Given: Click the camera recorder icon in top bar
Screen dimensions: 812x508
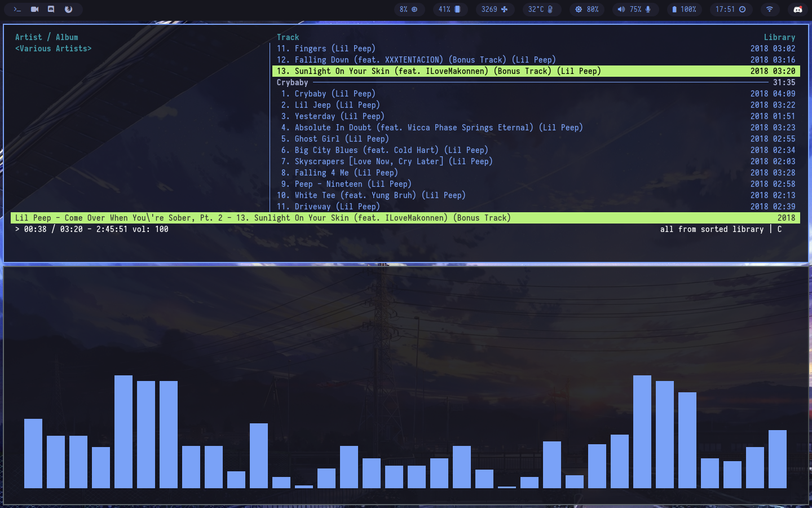Looking at the screenshot, I should click(35, 9).
